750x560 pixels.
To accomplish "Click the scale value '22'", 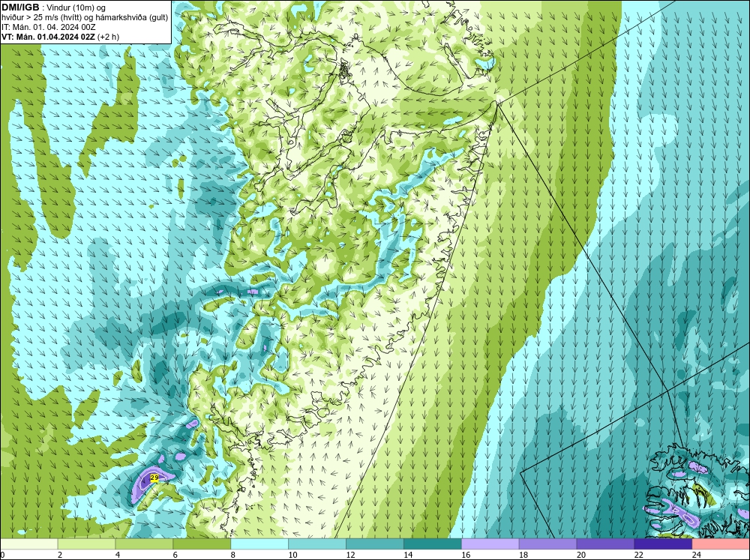I will (x=639, y=555).
